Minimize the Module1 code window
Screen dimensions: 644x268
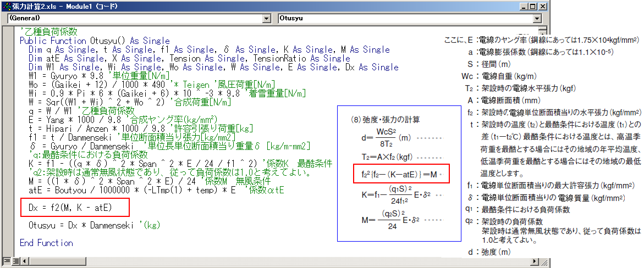click(524, 7)
